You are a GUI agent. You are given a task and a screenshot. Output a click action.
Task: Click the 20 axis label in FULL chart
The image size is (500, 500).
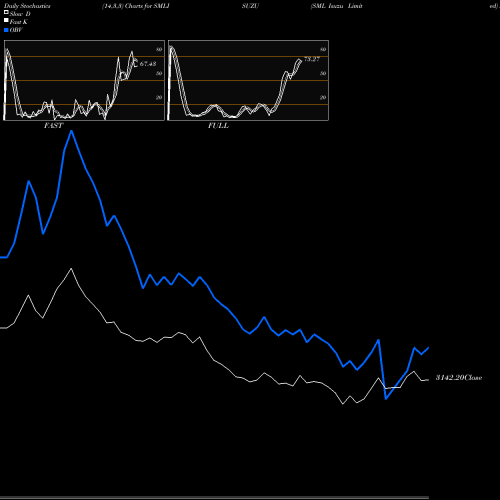323,97
